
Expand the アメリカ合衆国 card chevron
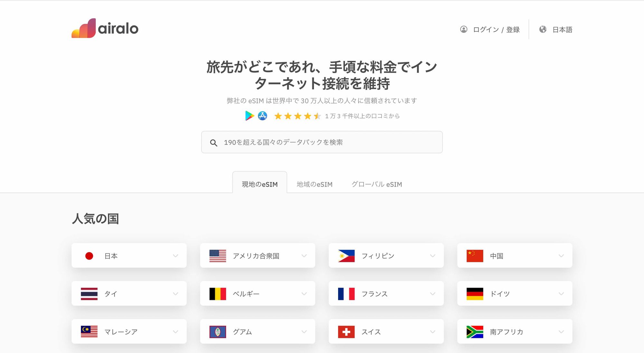click(x=304, y=256)
